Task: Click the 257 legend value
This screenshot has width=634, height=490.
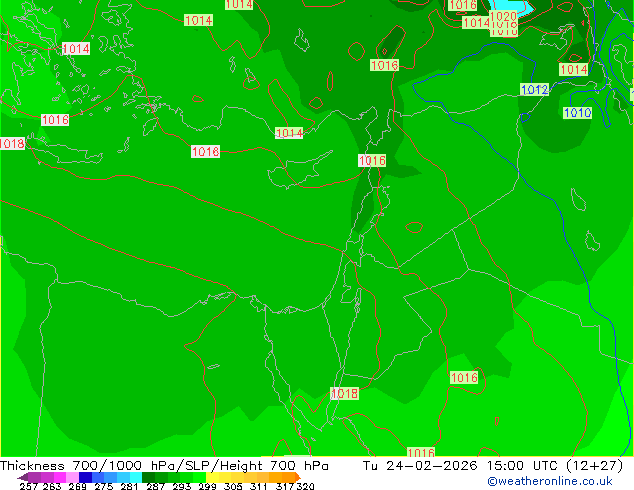Action: [x=28, y=486]
